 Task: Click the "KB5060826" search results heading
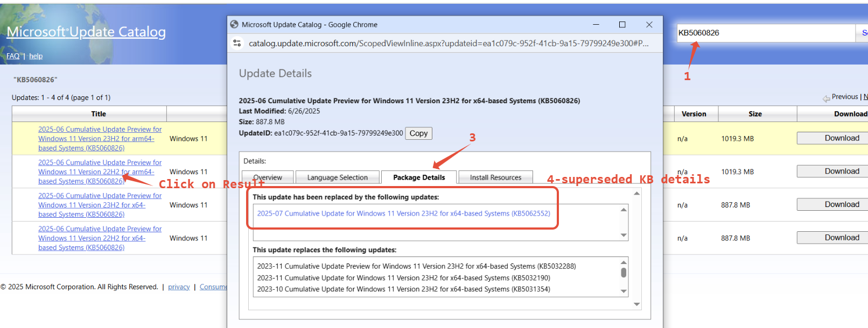(x=36, y=80)
